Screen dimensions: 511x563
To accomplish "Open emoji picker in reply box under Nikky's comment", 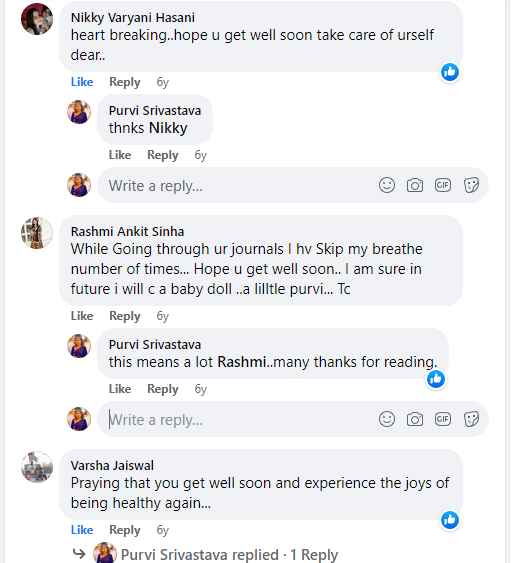I will pos(387,185).
